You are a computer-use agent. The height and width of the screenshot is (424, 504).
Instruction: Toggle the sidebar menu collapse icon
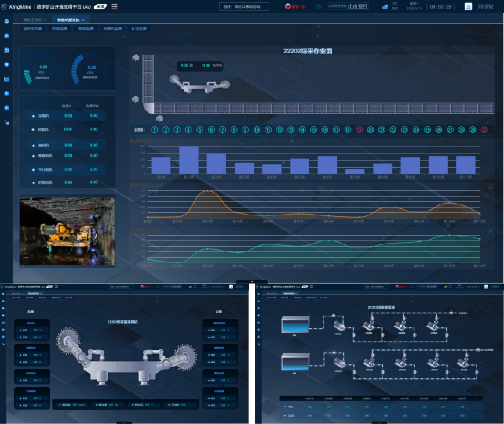114,7
